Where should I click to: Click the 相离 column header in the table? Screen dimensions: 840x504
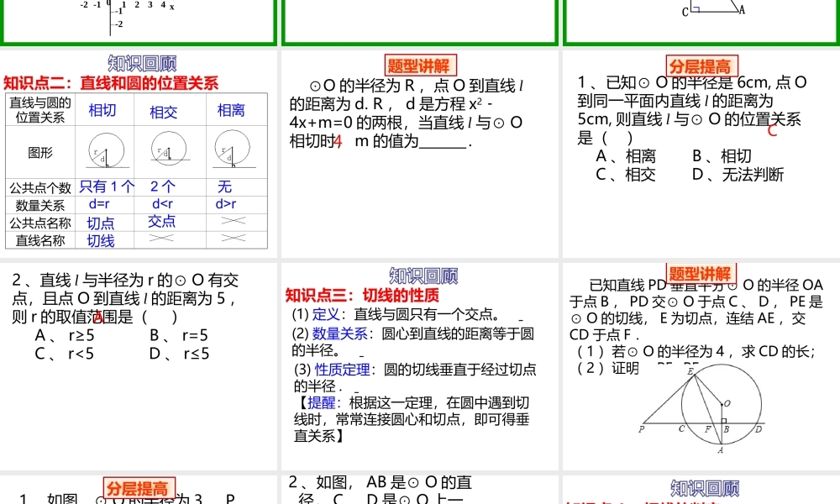click(231, 110)
